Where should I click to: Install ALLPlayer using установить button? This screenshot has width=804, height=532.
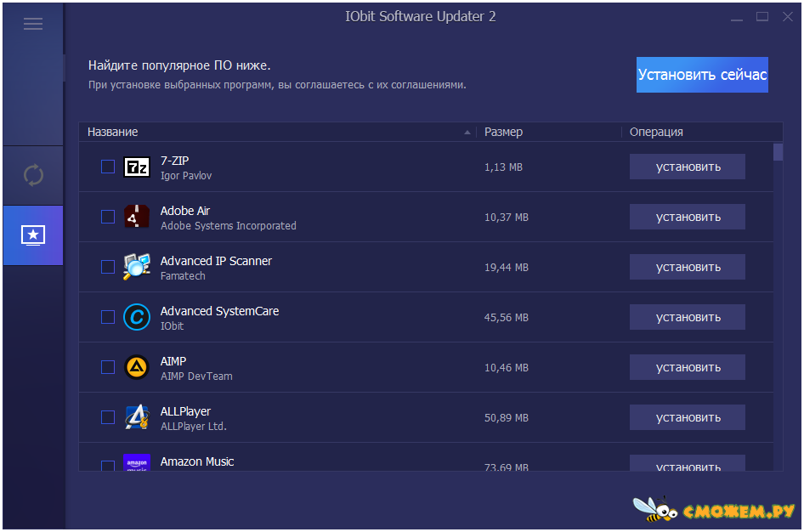point(688,417)
